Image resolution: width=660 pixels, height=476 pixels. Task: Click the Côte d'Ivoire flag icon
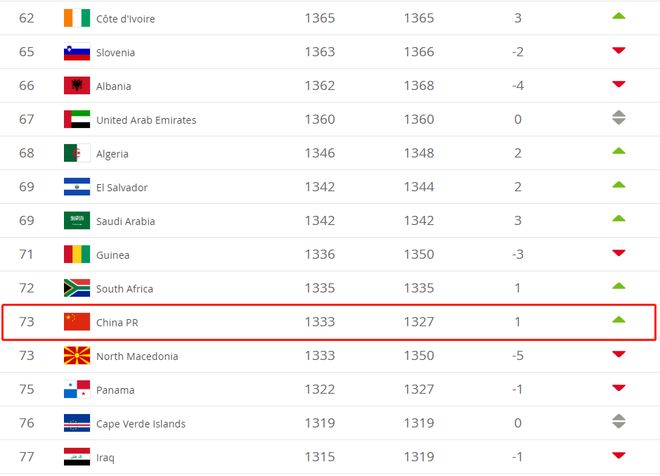tap(77, 18)
